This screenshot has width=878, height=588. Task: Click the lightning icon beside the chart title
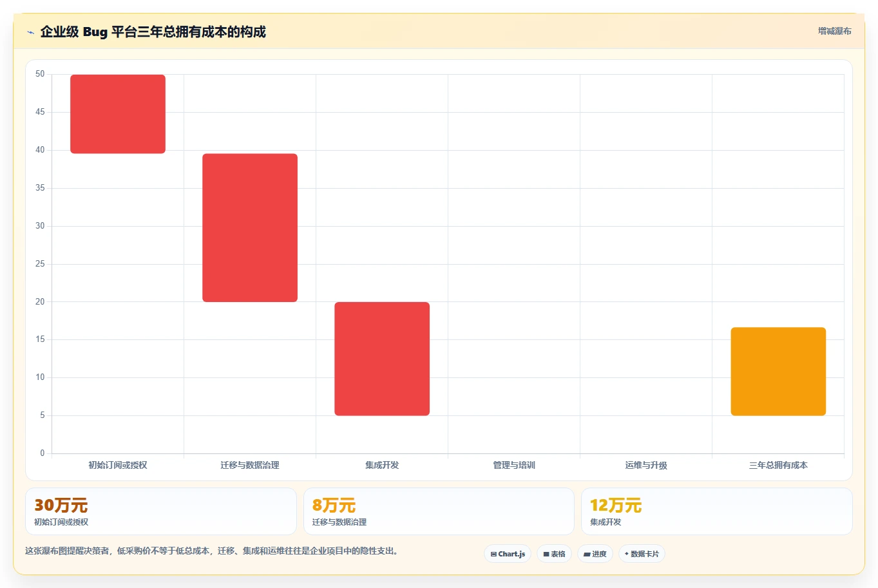[30, 32]
